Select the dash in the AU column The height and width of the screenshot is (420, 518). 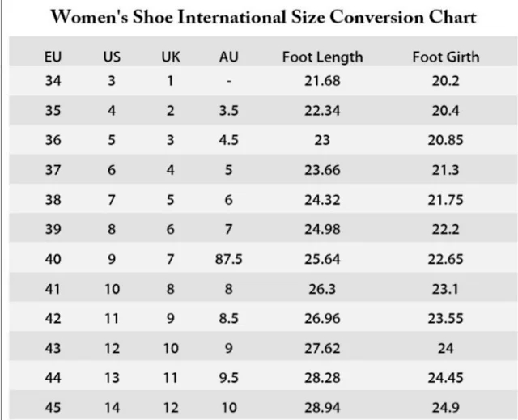[229, 81]
